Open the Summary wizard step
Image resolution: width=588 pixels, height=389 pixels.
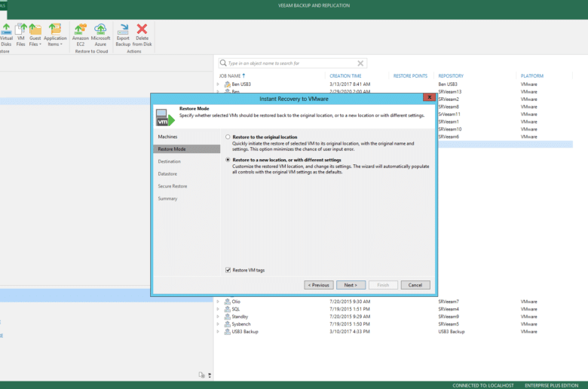point(167,198)
